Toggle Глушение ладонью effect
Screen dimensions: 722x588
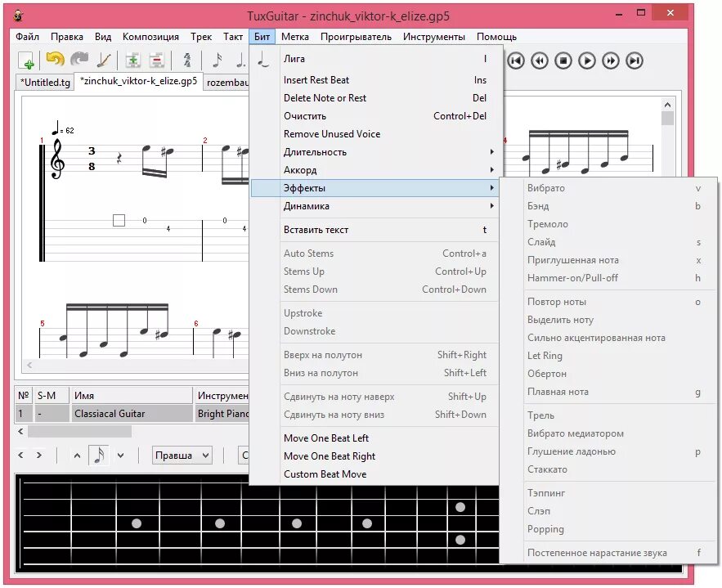click(x=608, y=451)
